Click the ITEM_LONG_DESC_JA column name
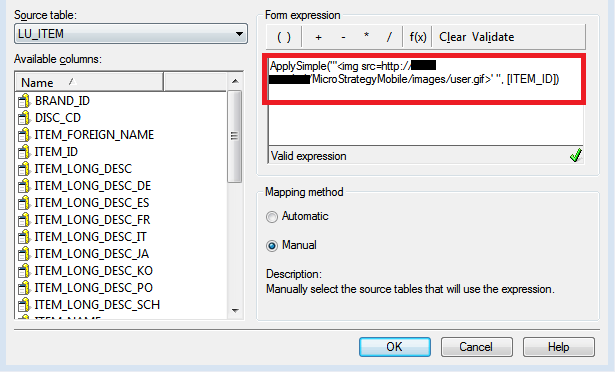The height and width of the screenshot is (372, 615). (x=92, y=253)
